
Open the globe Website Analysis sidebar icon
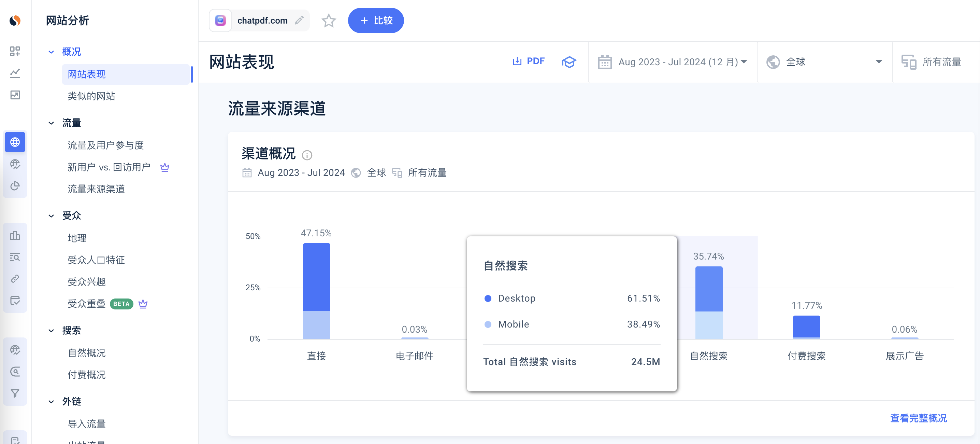click(15, 142)
